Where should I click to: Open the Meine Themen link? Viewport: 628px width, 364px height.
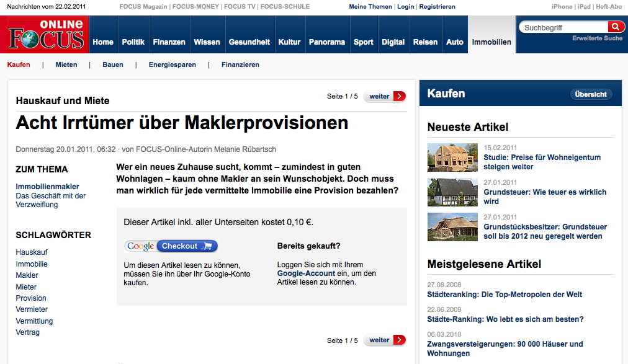[x=370, y=6]
